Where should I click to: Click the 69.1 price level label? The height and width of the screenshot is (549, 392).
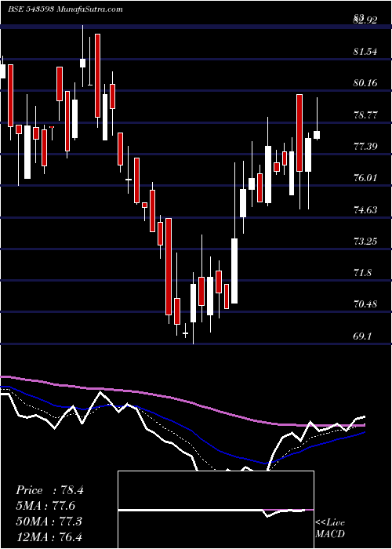pyautogui.click(x=362, y=336)
